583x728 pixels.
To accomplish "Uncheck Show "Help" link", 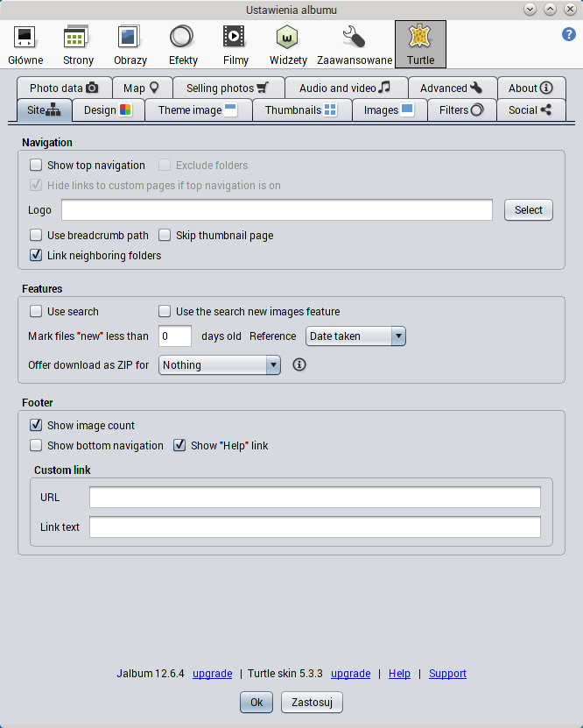I will tap(179, 445).
